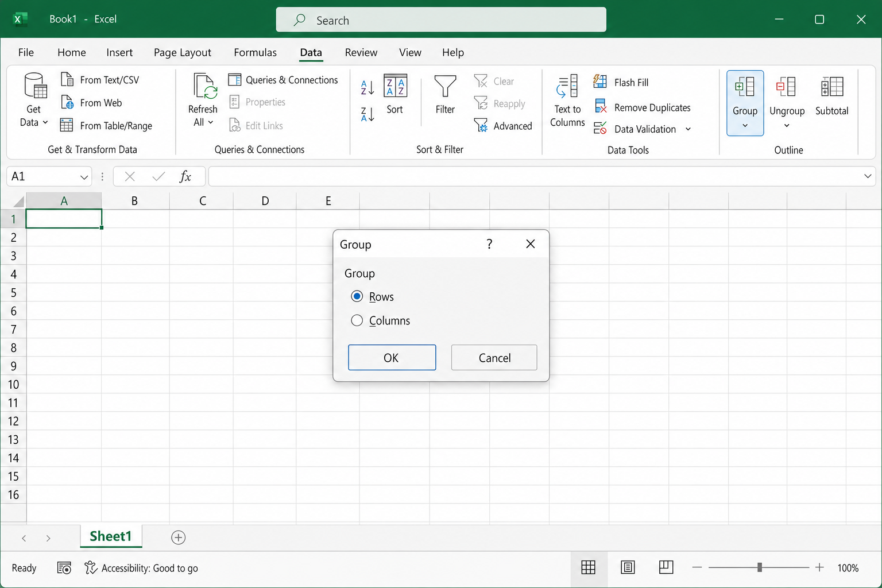Viewport: 882px width, 588px height.
Task: Cancel the Group dialog
Action: pos(494,358)
